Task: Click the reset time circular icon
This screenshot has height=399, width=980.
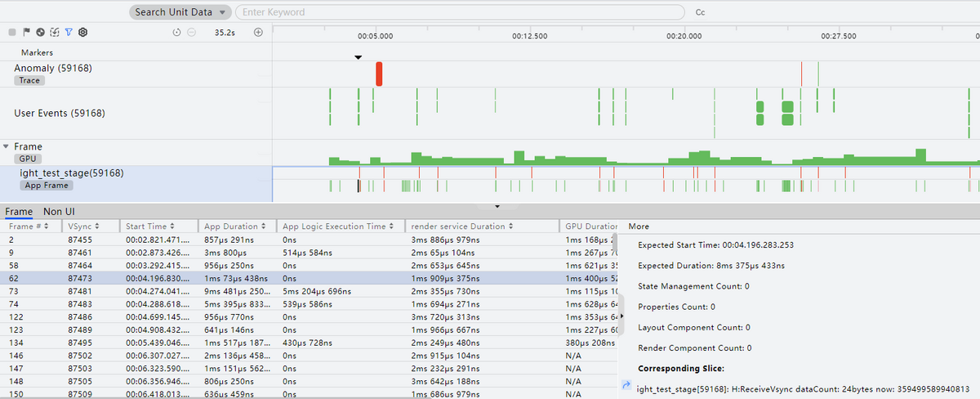Action: (177, 33)
